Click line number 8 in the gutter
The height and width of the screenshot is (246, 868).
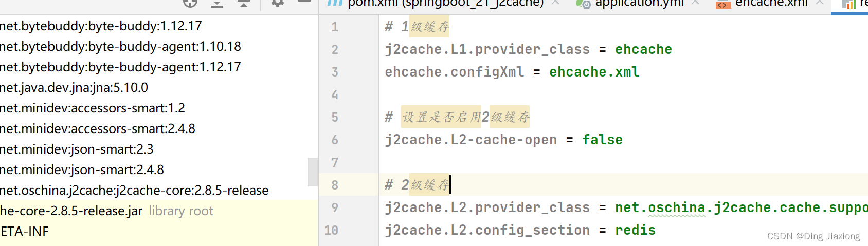pos(335,185)
